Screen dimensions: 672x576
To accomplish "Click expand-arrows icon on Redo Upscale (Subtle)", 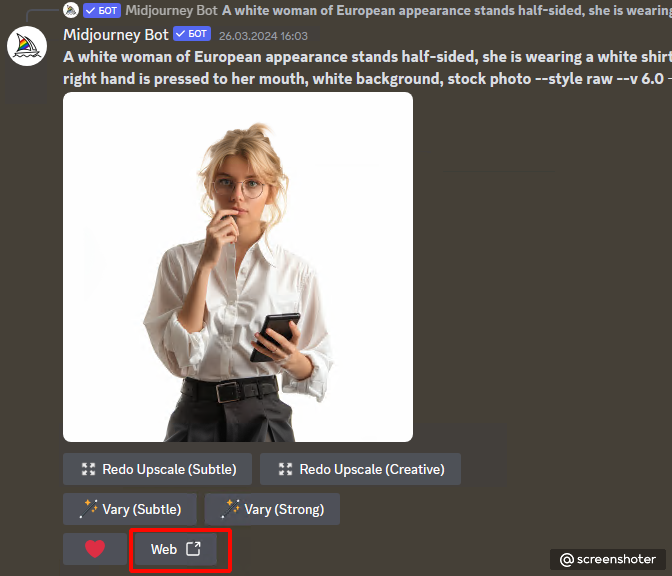I will pyautogui.click(x=89, y=469).
